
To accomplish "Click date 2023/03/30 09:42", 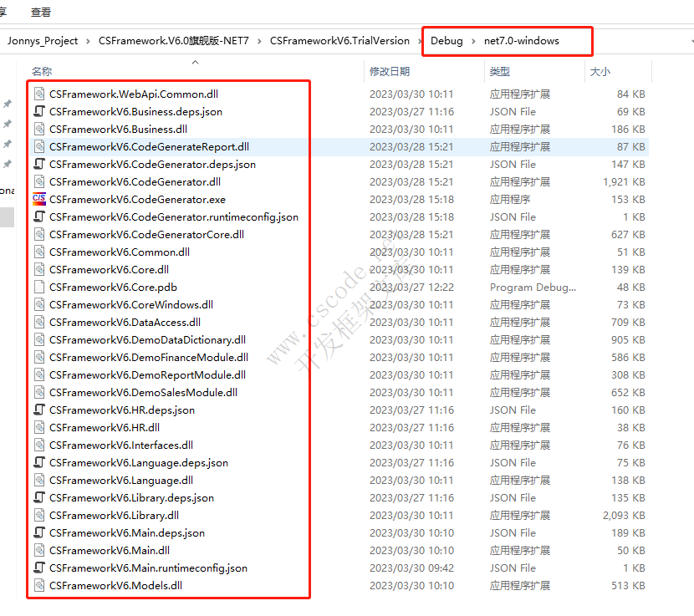I will [411, 568].
